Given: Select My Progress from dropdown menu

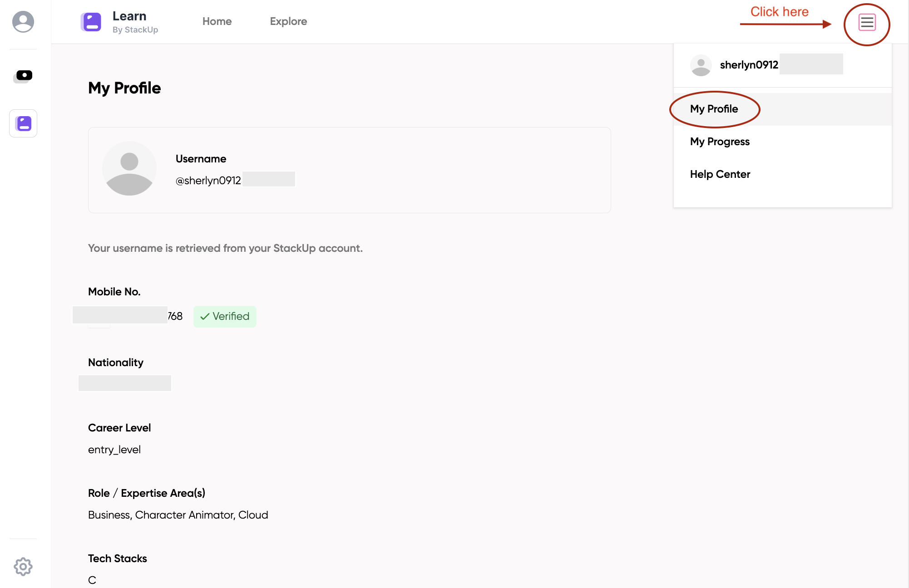Looking at the screenshot, I should pyautogui.click(x=720, y=141).
